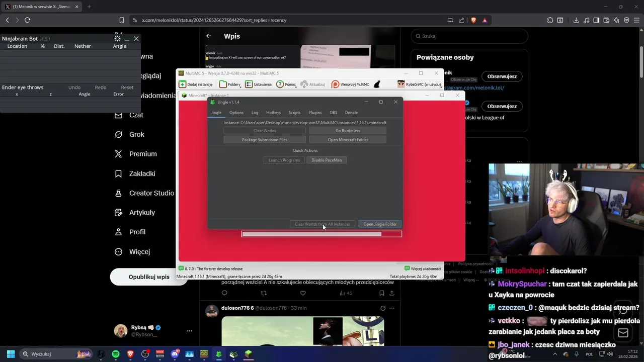Click Disable PaceMan button

pyautogui.click(x=327, y=160)
